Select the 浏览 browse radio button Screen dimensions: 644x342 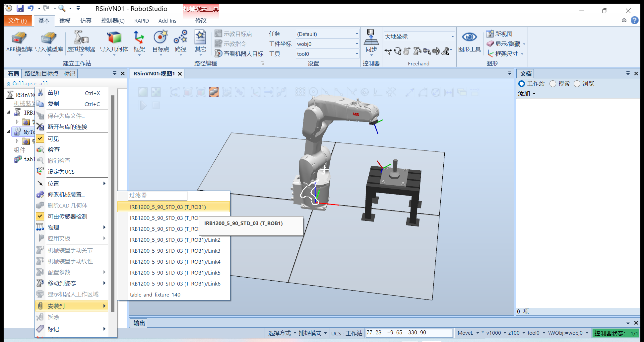pos(577,84)
